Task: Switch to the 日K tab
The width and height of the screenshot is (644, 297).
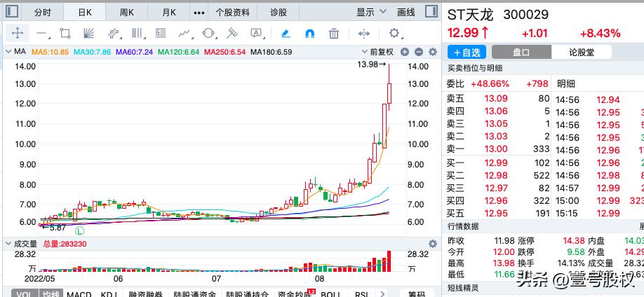Action: 85,13
